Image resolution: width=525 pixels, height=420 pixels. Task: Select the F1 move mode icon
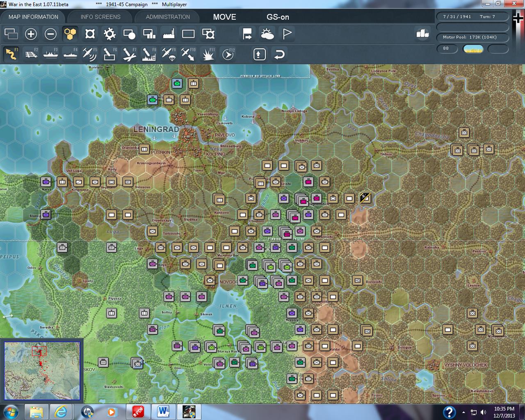pyautogui.click(x=11, y=54)
